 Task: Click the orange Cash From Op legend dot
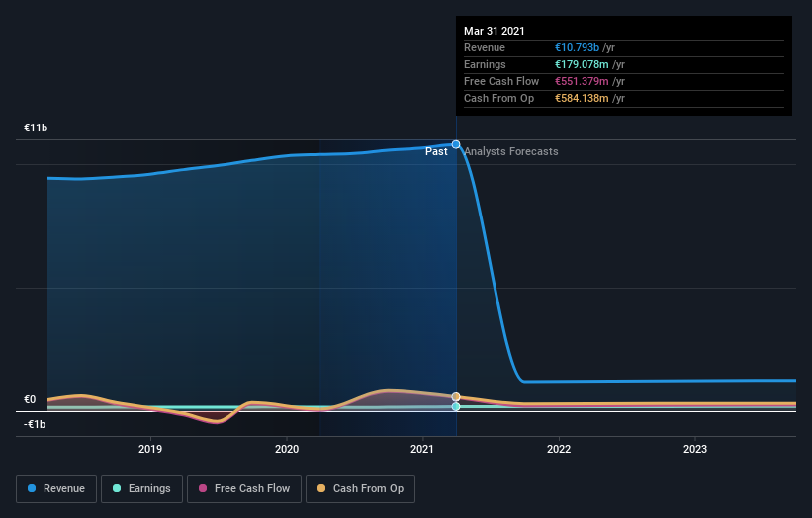point(321,488)
